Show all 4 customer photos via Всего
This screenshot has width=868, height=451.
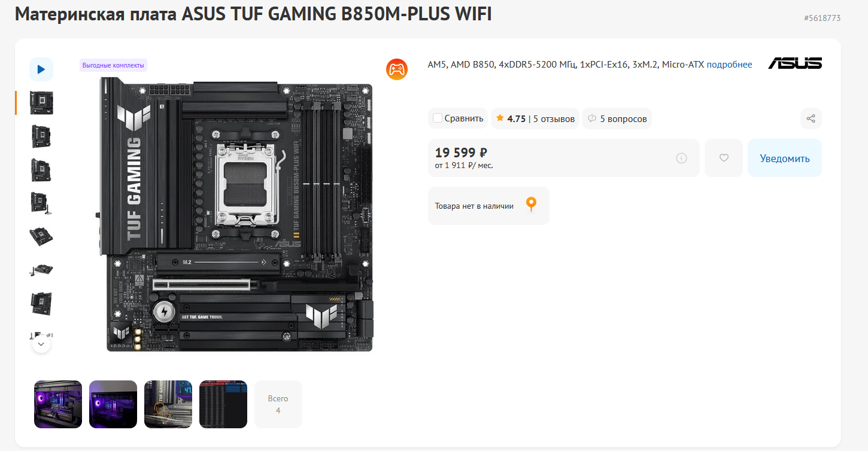click(x=278, y=404)
